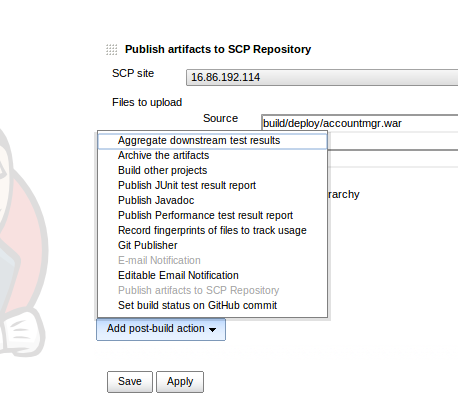Click the drag handle beside Publish artifacts heading
This screenshot has width=458, height=417.
[112, 50]
